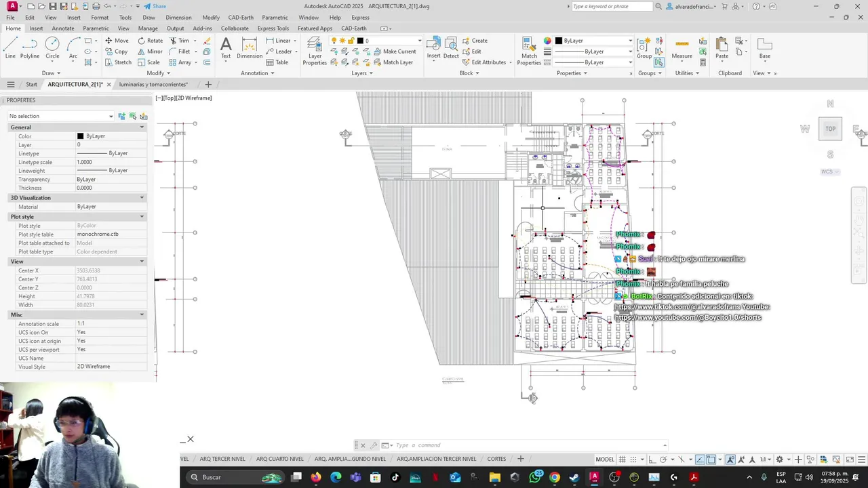The width and height of the screenshot is (868, 488).
Task: Start the Dimension tool
Action: pos(250,47)
